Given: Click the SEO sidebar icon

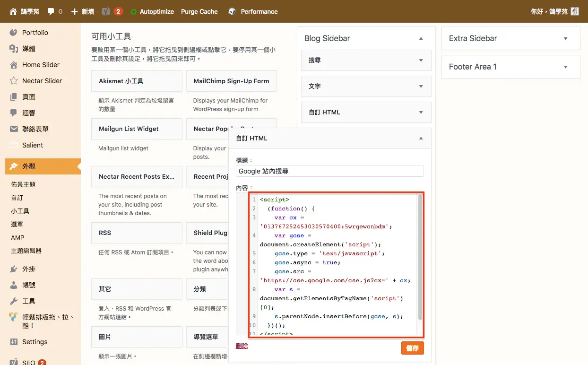Looking at the screenshot, I should tap(14, 362).
